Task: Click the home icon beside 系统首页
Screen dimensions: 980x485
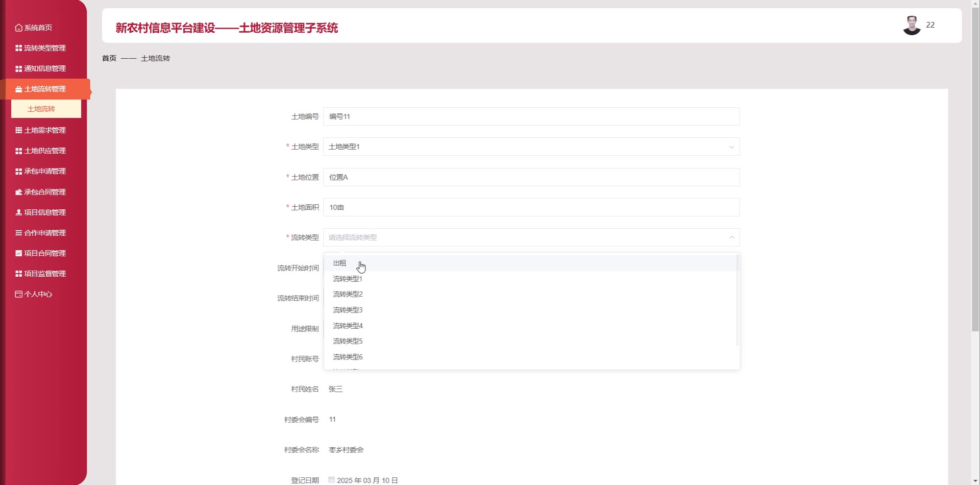Action: [19, 28]
